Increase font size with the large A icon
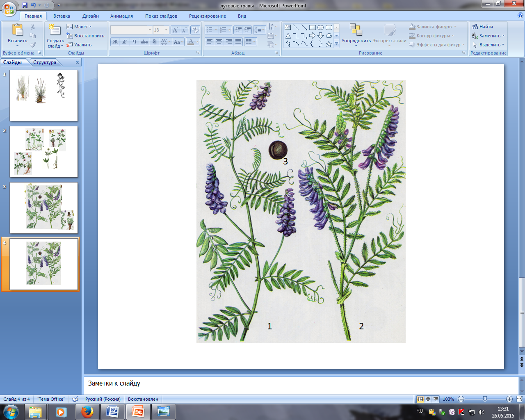The image size is (525, 420). (x=175, y=30)
